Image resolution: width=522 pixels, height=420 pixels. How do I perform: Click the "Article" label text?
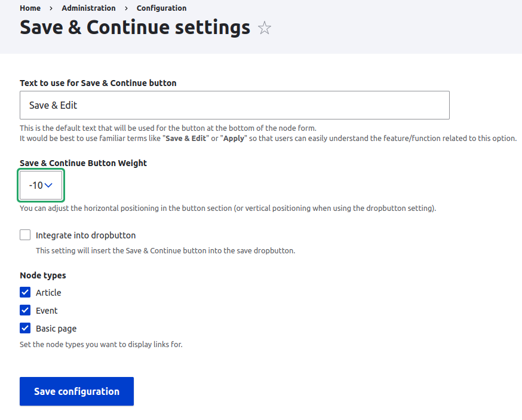[48, 293]
